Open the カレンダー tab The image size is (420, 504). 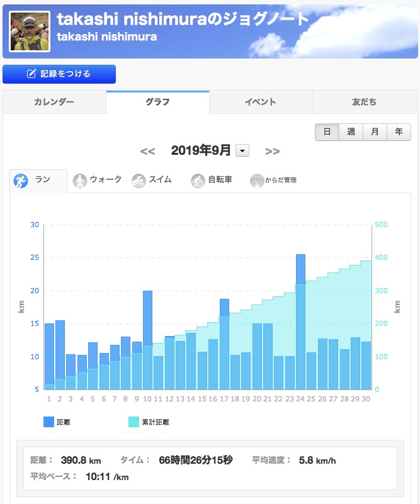coord(54,102)
